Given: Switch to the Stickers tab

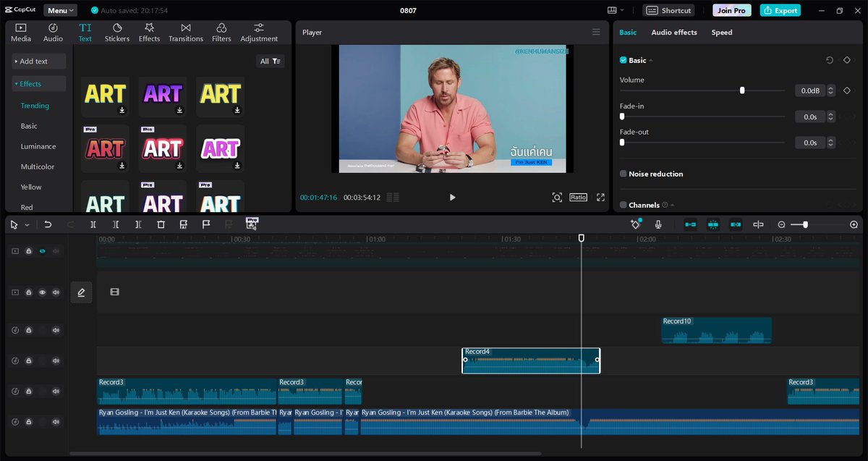Looking at the screenshot, I should click(x=117, y=33).
